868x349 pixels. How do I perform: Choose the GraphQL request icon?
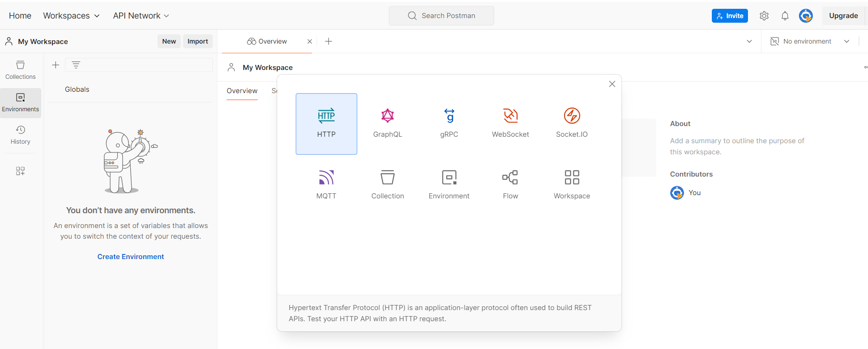387,116
